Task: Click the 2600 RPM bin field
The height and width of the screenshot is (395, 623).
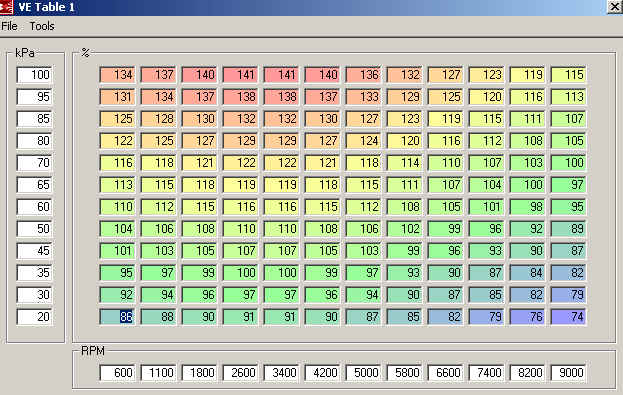Action: click(240, 373)
